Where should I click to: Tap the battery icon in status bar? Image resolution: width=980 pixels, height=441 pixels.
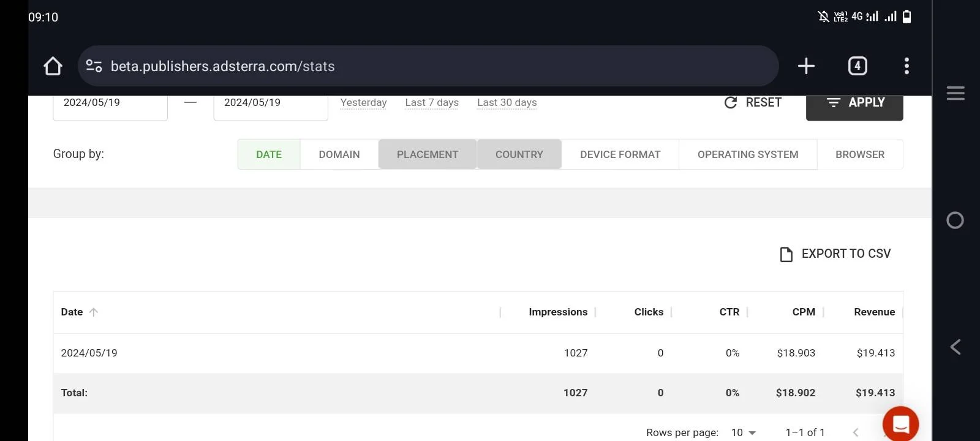(x=907, y=17)
